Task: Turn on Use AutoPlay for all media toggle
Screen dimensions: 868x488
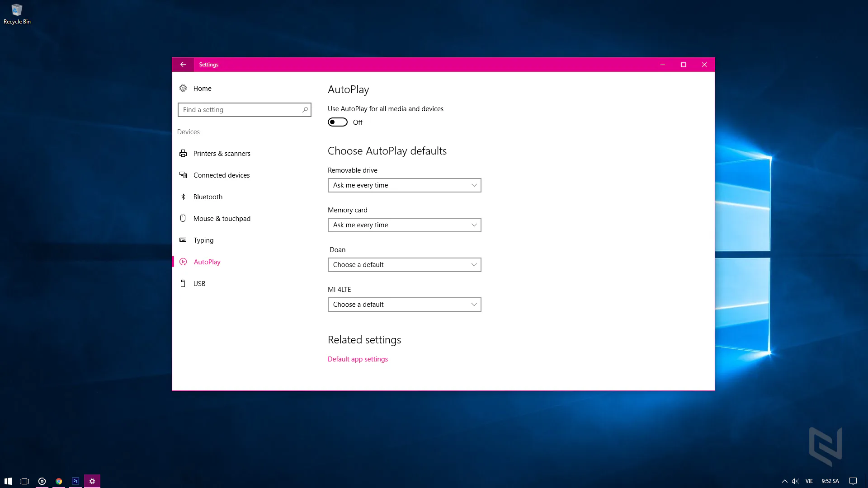Action: tap(338, 122)
